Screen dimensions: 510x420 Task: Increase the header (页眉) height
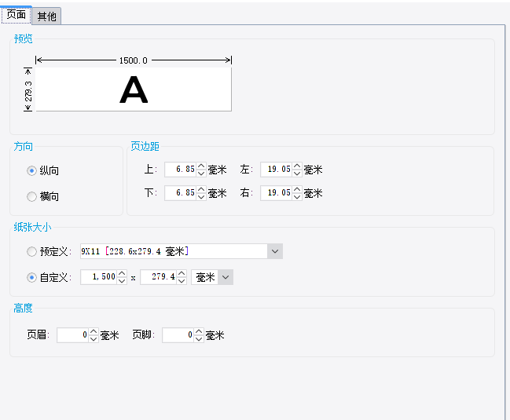coord(94,331)
